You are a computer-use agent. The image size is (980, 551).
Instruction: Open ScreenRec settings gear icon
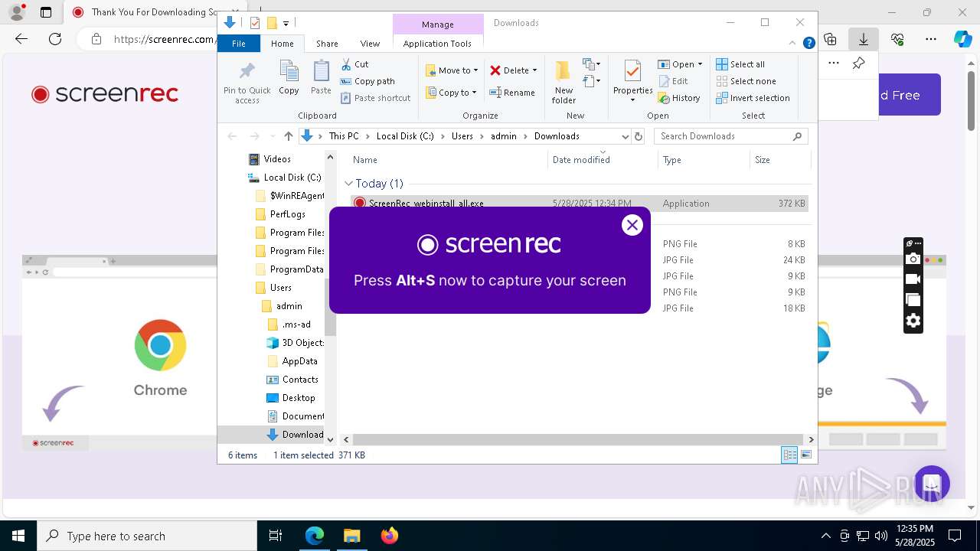coord(913,321)
